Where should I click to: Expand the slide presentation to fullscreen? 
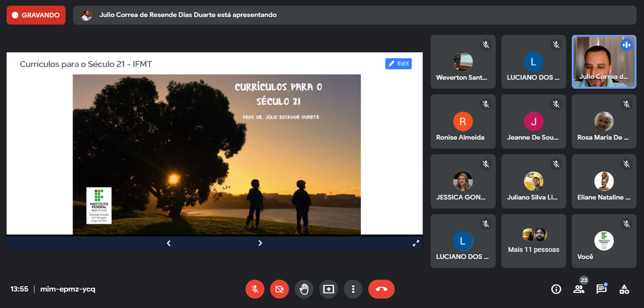click(x=416, y=243)
